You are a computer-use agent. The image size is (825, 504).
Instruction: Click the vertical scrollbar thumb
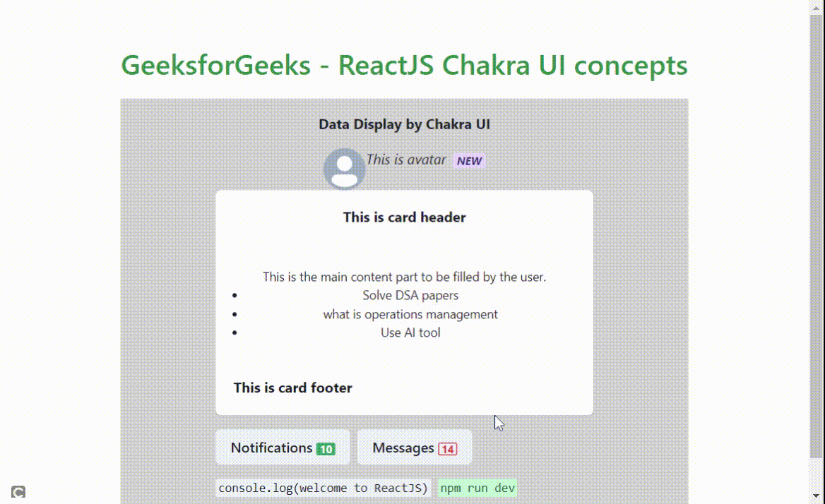tap(816, 236)
